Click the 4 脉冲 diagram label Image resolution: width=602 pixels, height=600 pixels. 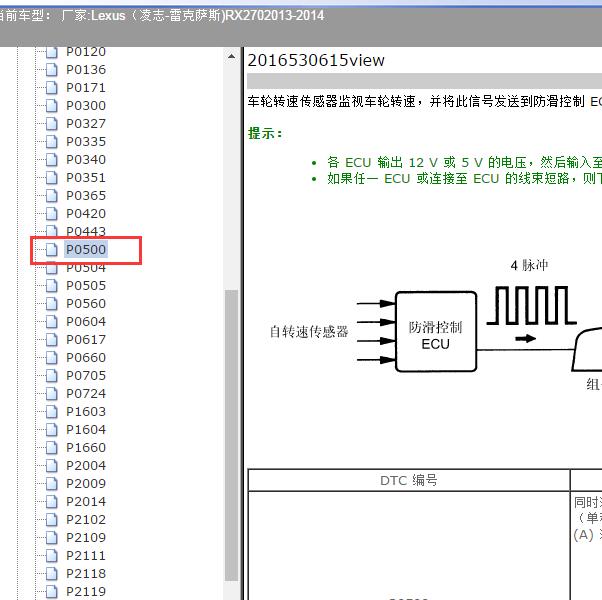coord(529,265)
